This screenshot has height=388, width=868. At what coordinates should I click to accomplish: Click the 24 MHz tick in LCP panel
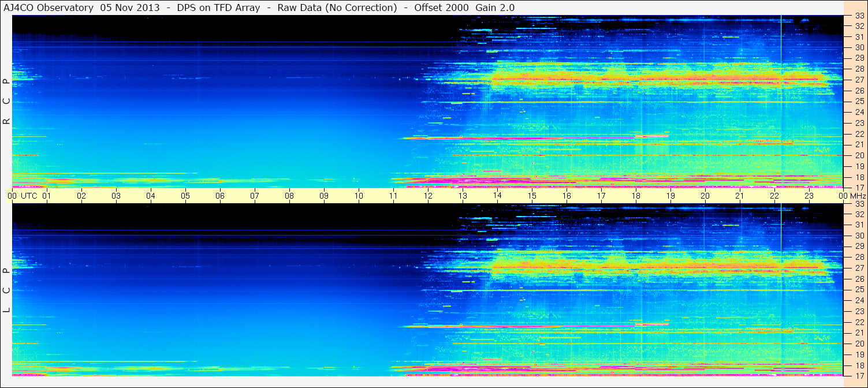click(x=859, y=300)
